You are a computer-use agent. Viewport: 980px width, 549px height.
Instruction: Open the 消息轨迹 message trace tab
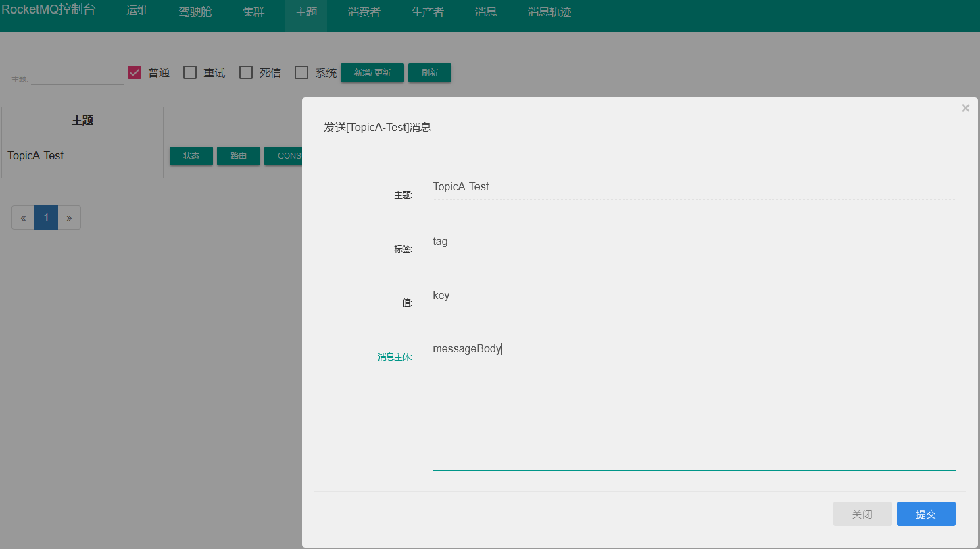pos(549,11)
